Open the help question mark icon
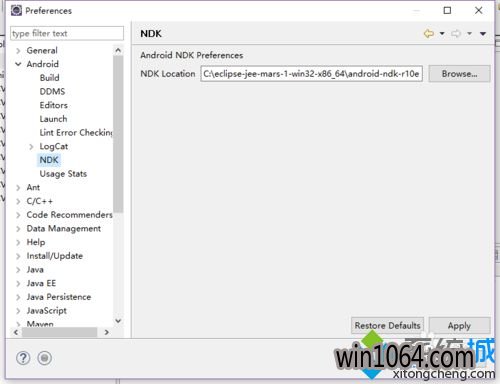The image size is (500, 384). point(23,358)
